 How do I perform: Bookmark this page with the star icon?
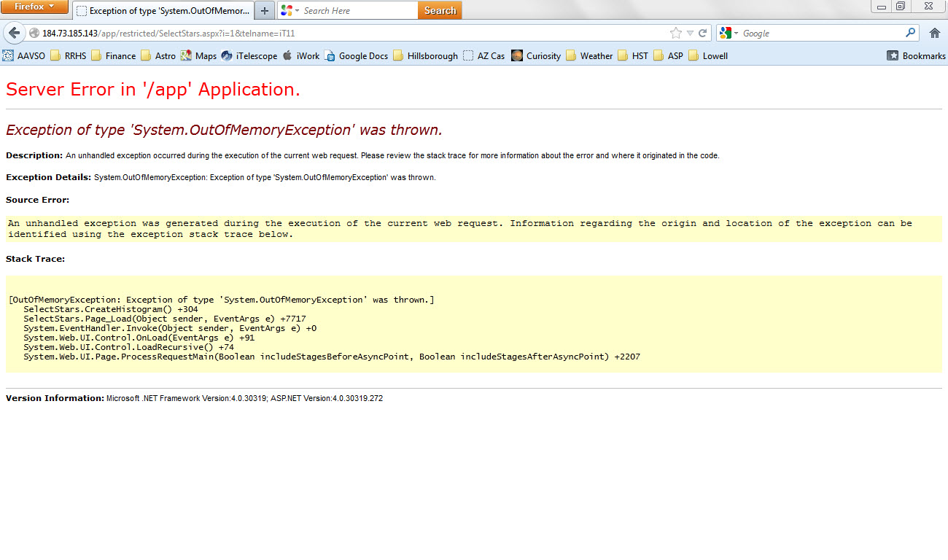click(x=675, y=33)
